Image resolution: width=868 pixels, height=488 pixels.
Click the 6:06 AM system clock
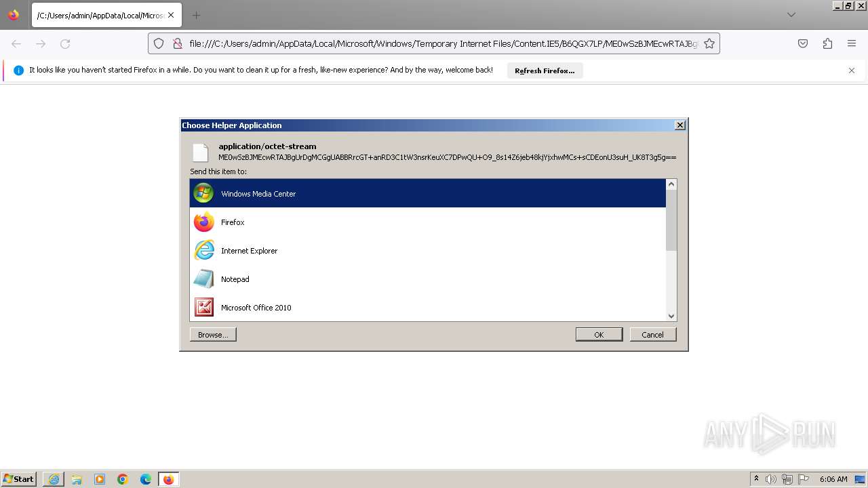tap(833, 479)
